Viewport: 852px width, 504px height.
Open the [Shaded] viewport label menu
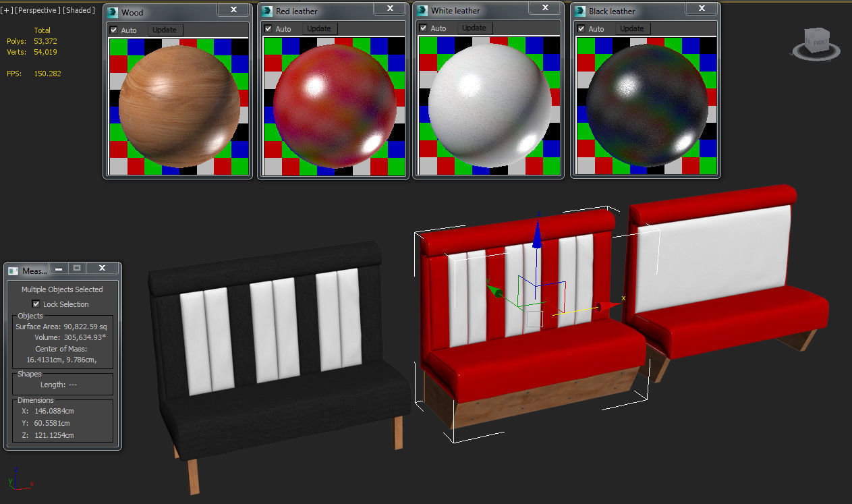[x=80, y=10]
